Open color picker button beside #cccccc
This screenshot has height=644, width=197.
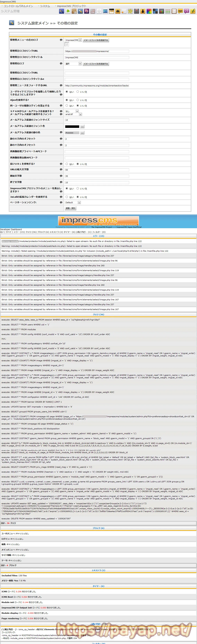(82, 133)
